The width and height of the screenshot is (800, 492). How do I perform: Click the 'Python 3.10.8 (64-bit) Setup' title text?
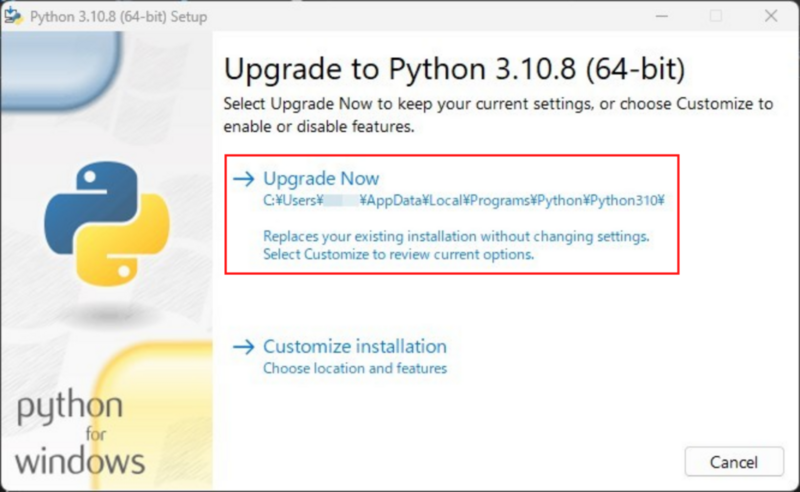tap(118, 17)
